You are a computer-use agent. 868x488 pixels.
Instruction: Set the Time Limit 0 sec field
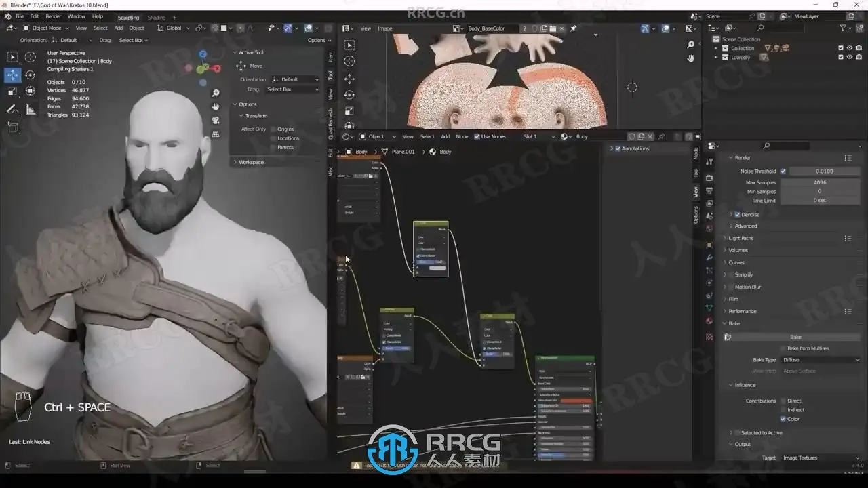pyautogui.click(x=821, y=201)
